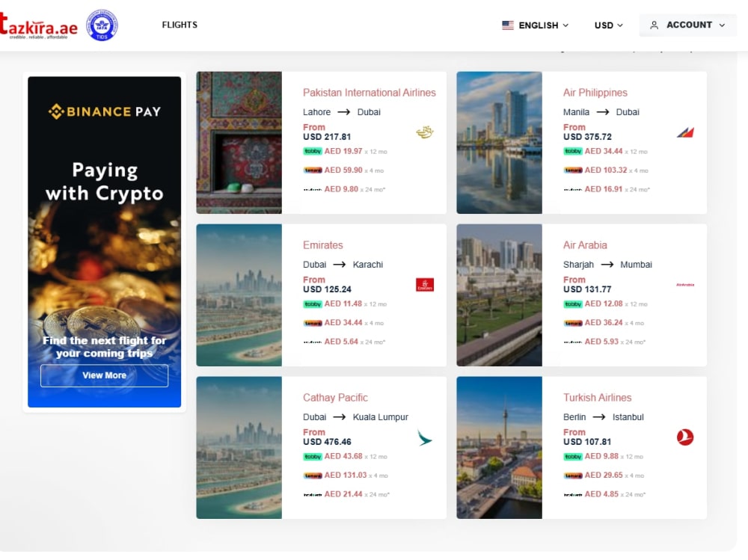Click the Lahore carpet thumbnail image
The width and height of the screenshot is (748, 560).
[239, 143]
